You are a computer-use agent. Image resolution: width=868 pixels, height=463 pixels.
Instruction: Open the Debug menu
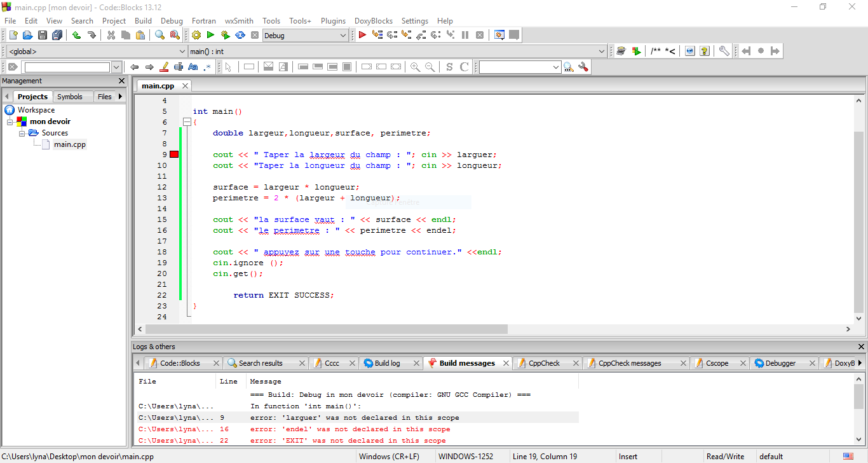point(172,21)
